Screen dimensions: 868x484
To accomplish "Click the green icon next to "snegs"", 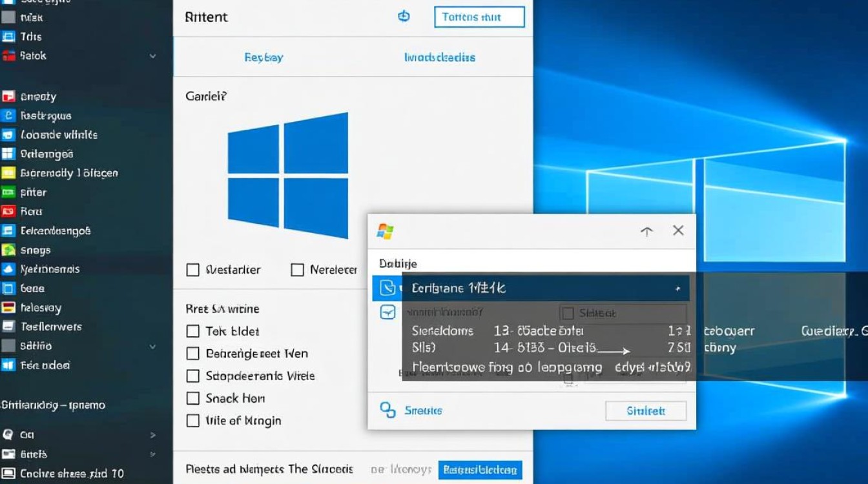I will (x=8, y=250).
